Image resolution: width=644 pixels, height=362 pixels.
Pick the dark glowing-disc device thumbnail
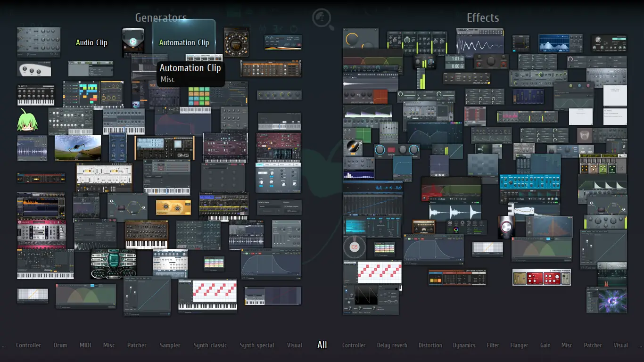133,42
